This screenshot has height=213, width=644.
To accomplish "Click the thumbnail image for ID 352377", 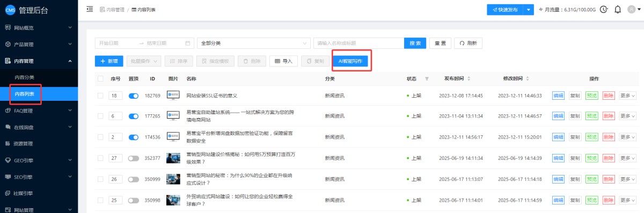I will 173,158.
